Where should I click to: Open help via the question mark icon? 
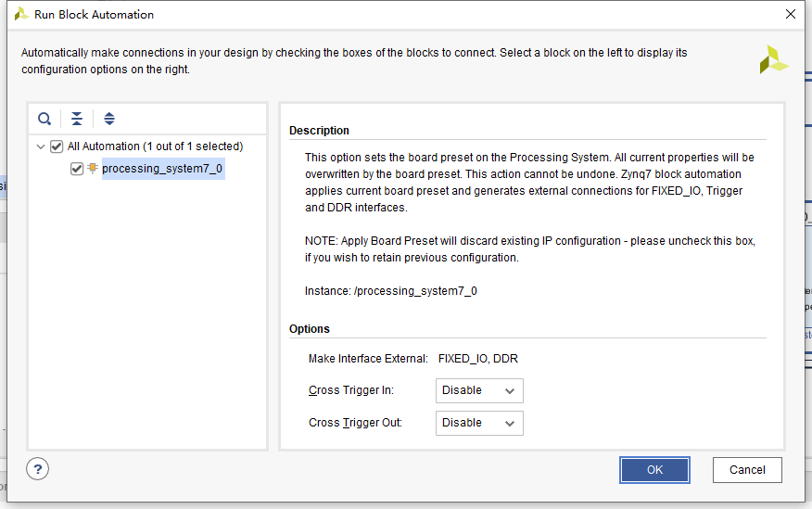(x=37, y=469)
